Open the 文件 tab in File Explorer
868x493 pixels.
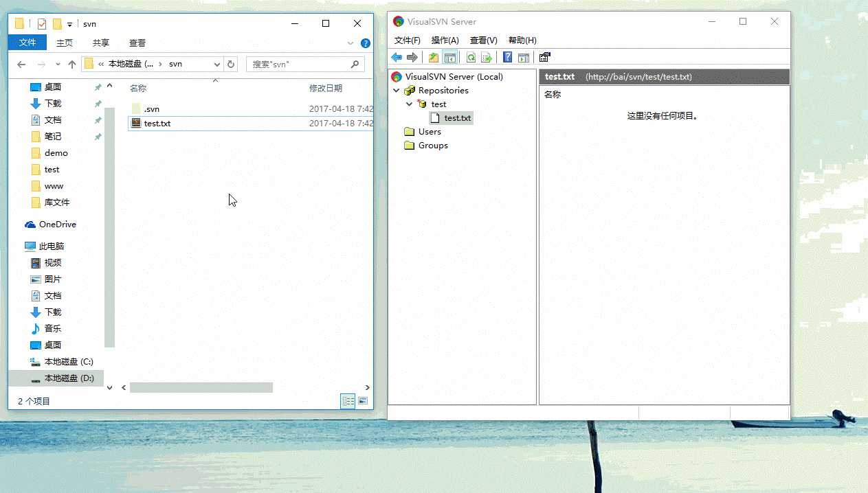pos(27,43)
